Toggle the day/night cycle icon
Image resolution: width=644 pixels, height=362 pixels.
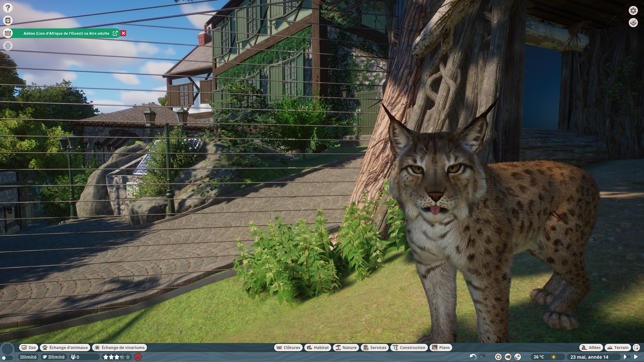517,357
